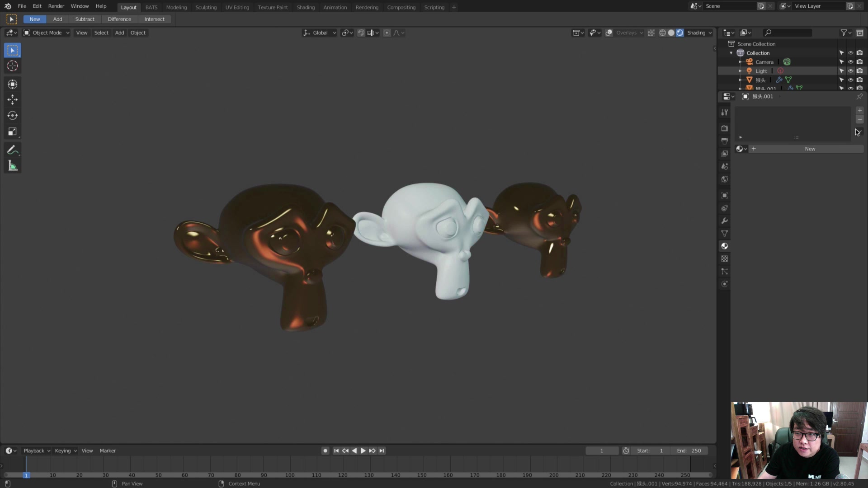Activate the 3D Cursor tool
The width and height of the screenshot is (868, 488).
click(12, 66)
